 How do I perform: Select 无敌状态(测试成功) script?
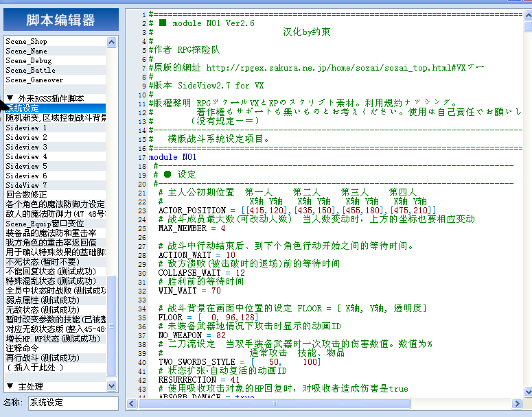coord(56,309)
